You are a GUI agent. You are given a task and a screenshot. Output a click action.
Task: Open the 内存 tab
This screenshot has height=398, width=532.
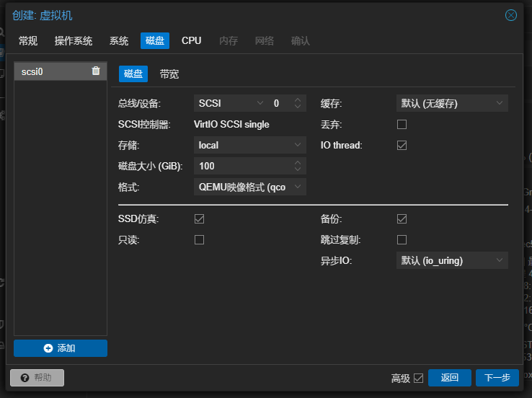[x=229, y=40]
